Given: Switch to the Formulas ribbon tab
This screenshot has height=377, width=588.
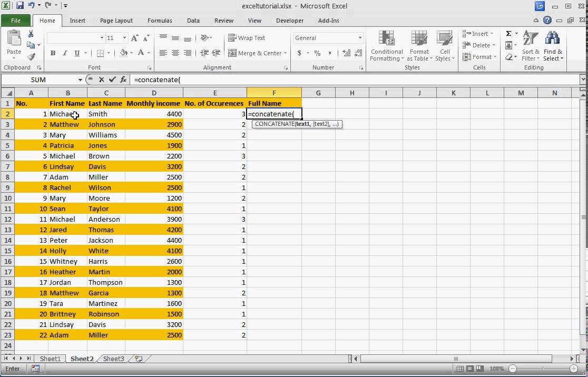Looking at the screenshot, I should click(x=160, y=21).
